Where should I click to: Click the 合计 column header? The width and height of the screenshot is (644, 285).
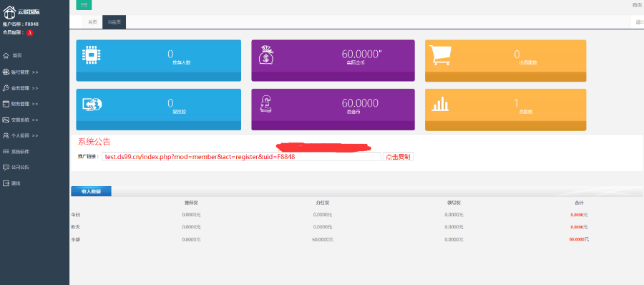(x=579, y=203)
